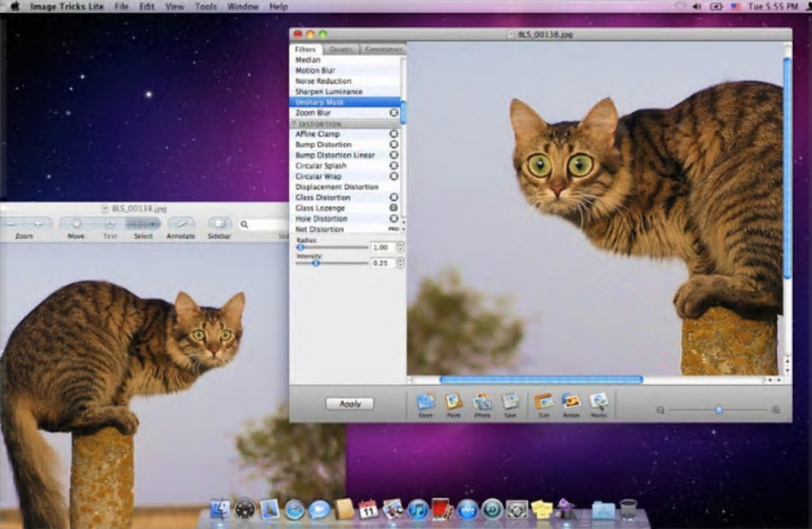
Task: Click the circle icon beside Affine Clamp
Action: click(393, 134)
